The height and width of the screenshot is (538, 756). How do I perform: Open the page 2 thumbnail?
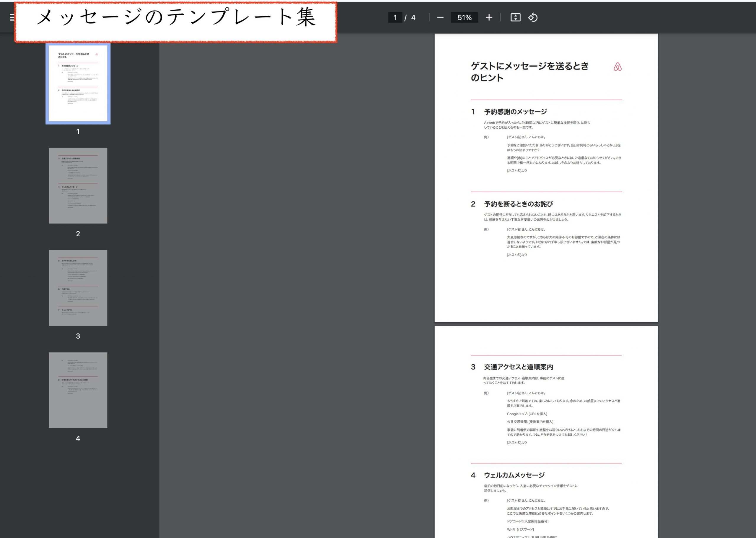[x=78, y=186]
